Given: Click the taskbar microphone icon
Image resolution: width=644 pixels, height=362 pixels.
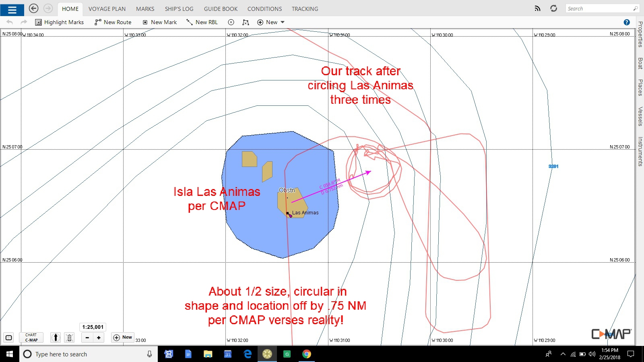Looking at the screenshot, I should [149, 354].
